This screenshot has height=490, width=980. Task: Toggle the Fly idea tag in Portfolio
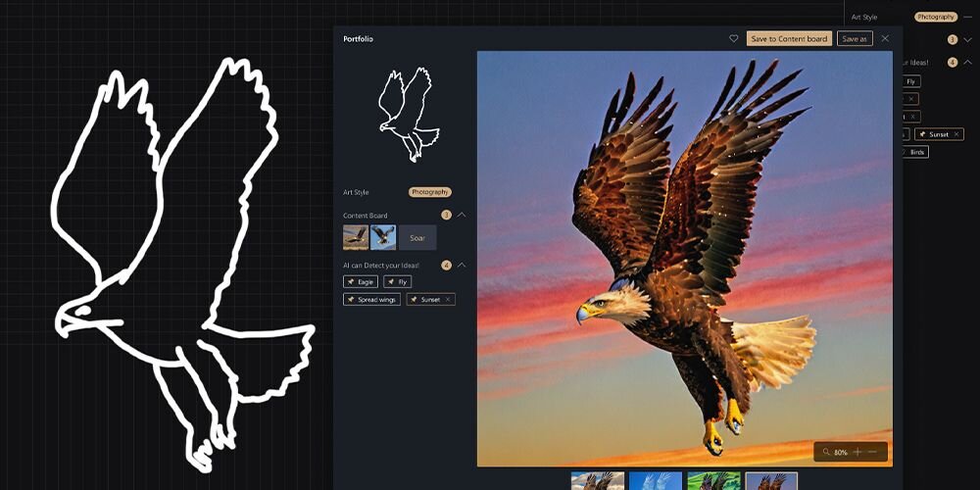click(x=398, y=281)
